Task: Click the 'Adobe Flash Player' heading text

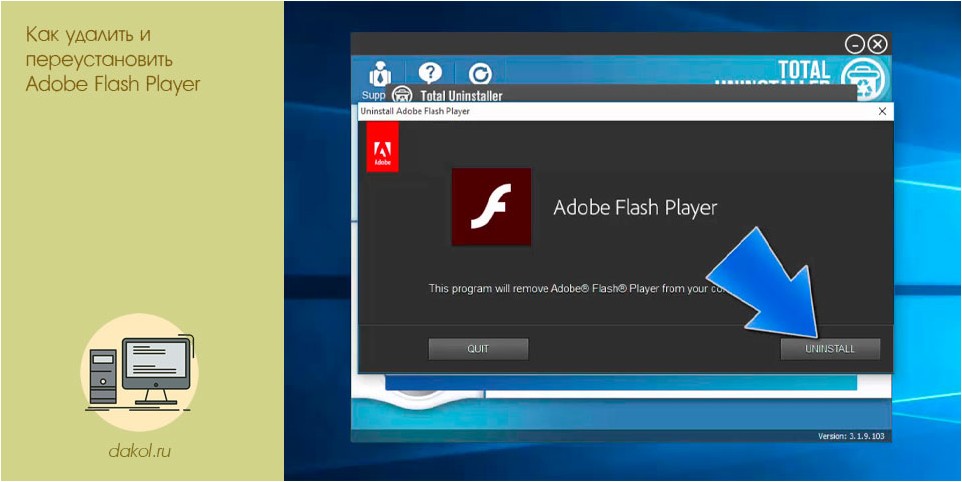Action: [x=635, y=207]
